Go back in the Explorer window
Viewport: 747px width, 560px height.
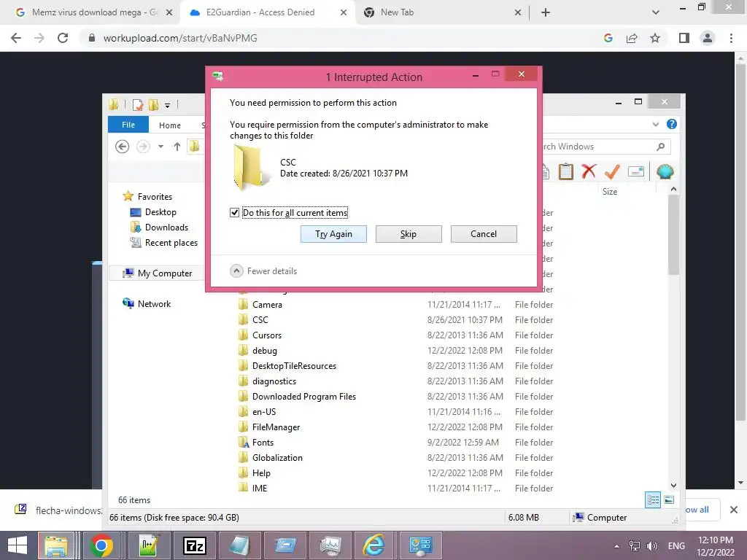coord(122,147)
